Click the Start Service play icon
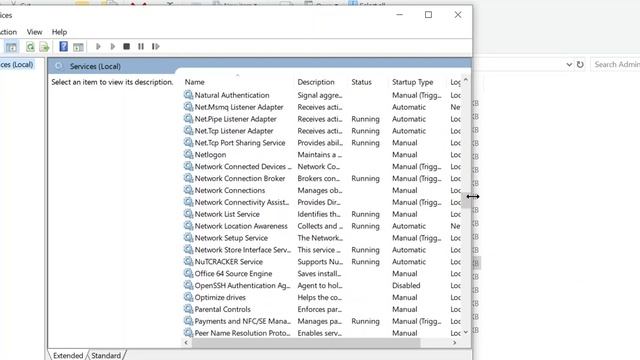 pos(98,47)
